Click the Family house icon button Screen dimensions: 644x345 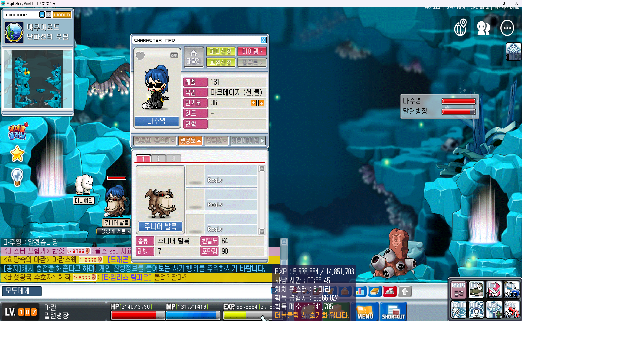coord(194,57)
